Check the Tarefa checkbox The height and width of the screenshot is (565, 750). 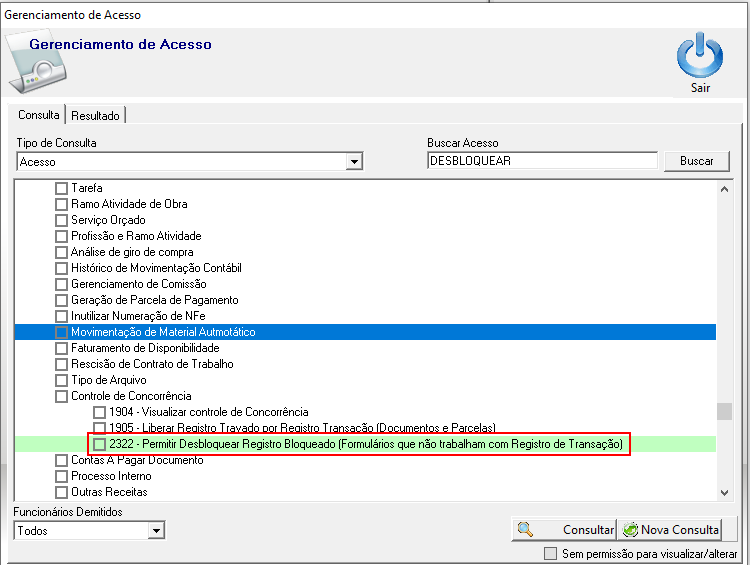click(x=61, y=188)
